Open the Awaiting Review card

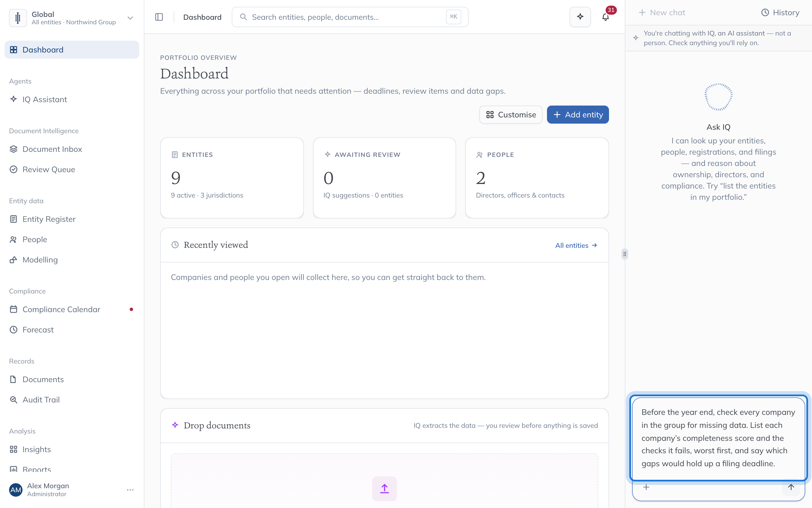coord(384,178)
